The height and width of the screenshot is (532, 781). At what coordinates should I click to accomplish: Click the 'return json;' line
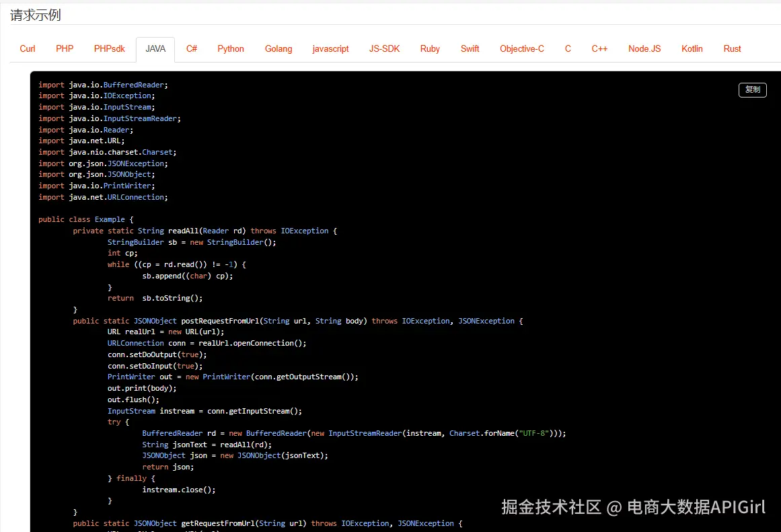click(168, 467)
